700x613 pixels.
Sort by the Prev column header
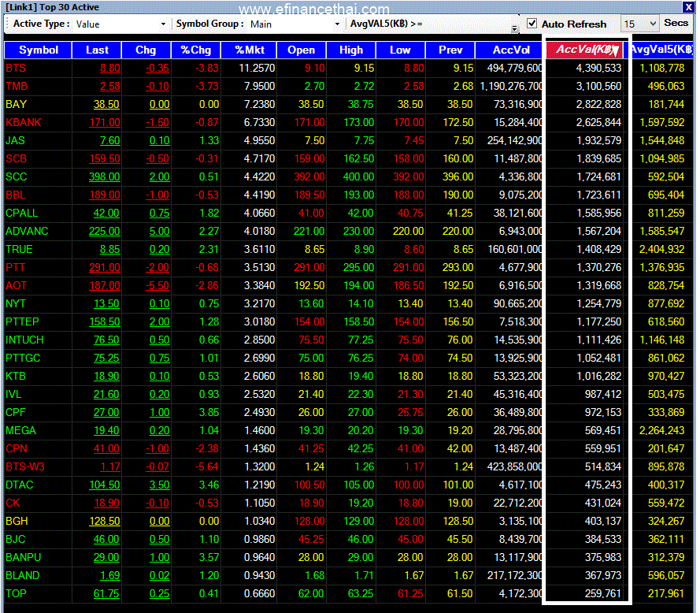pyautogui.click(x=450, y=50)
